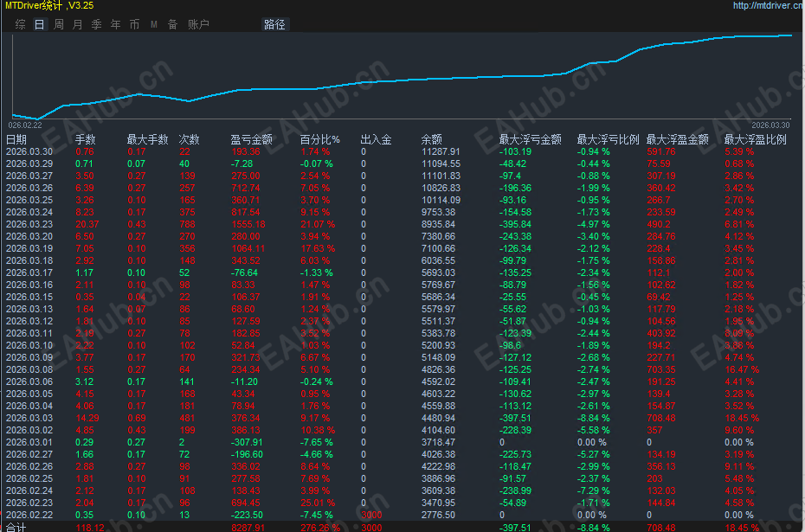Click lots value 20.37
This screenshot has height=532, width=805.
point(87,224)
